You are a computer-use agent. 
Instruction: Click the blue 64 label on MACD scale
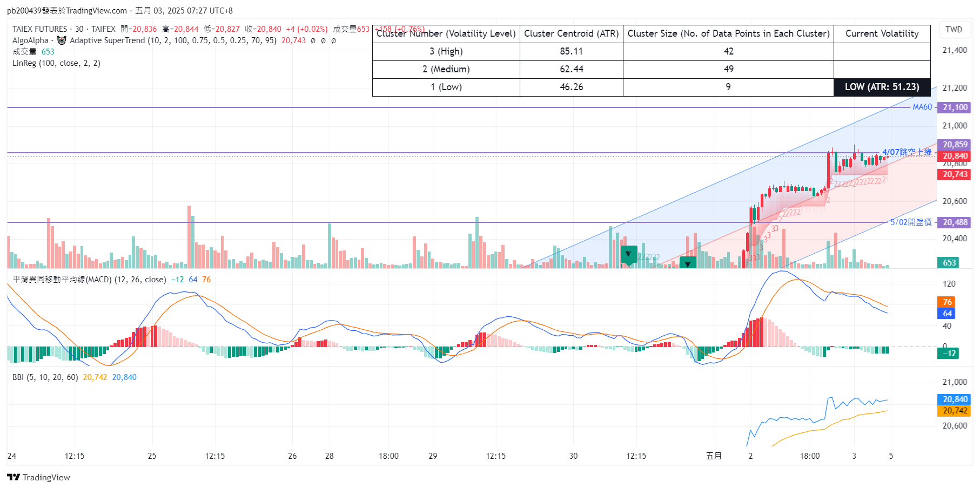point(948,314)
